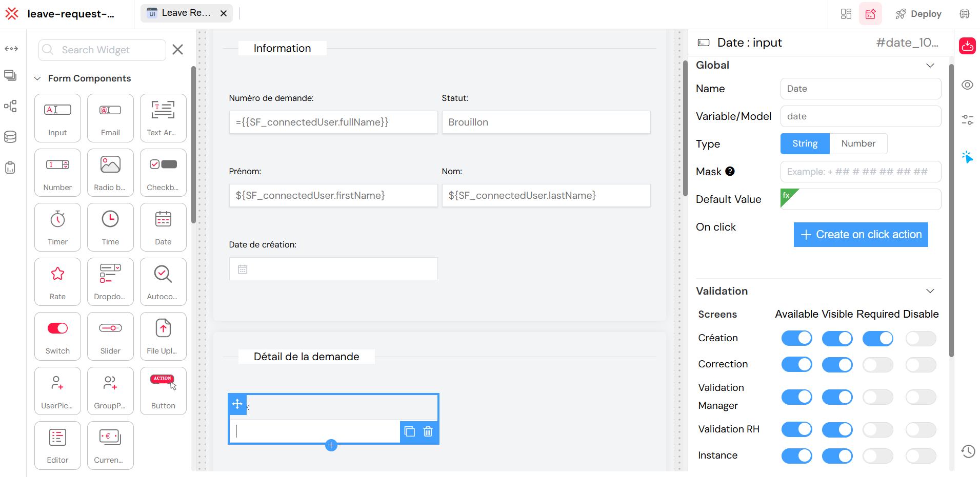Duplicate the selected field with copy icon
This screenshot has height=477, width=980.
point(409,431)
